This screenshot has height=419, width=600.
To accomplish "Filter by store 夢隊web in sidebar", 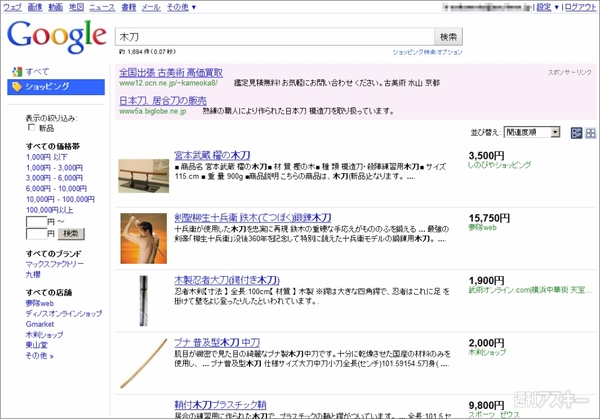I will click(x=39, y=303).
